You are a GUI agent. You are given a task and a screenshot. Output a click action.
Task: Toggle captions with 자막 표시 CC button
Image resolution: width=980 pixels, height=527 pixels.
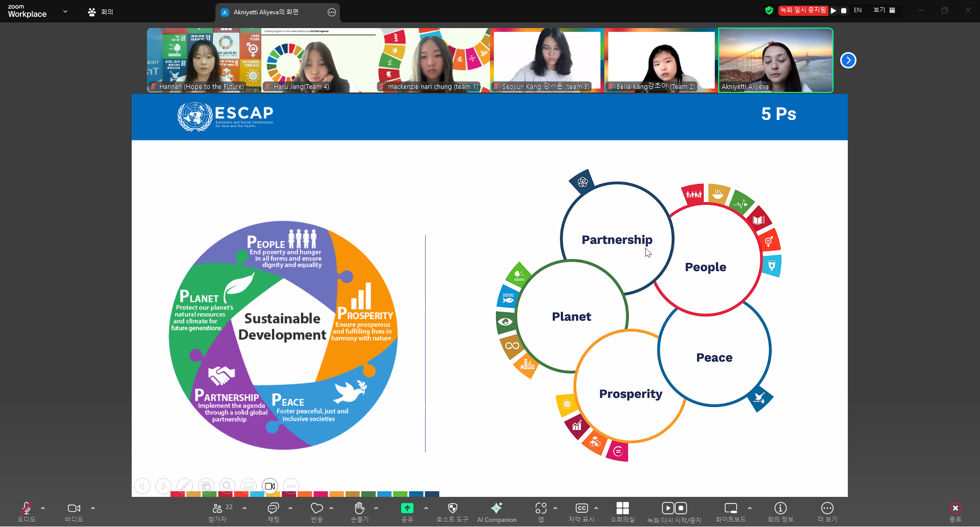(x=581, y=512)
